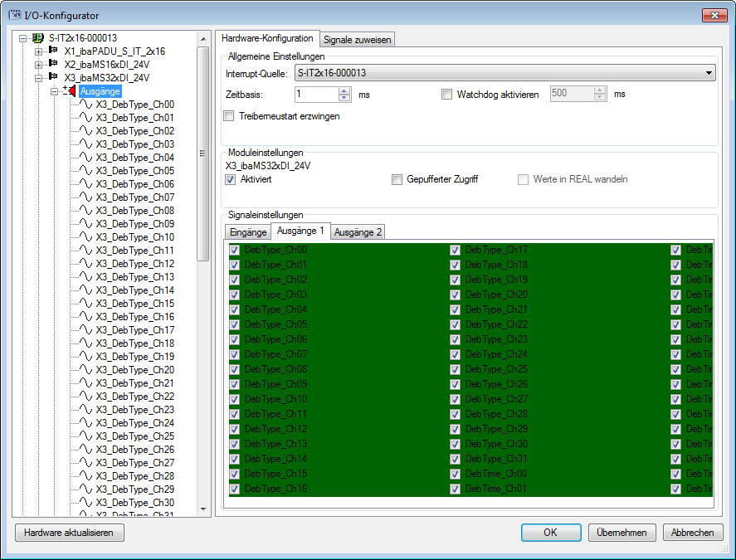Toggle the Treiberneustart erzwingen checkbox

click(230, 116)
